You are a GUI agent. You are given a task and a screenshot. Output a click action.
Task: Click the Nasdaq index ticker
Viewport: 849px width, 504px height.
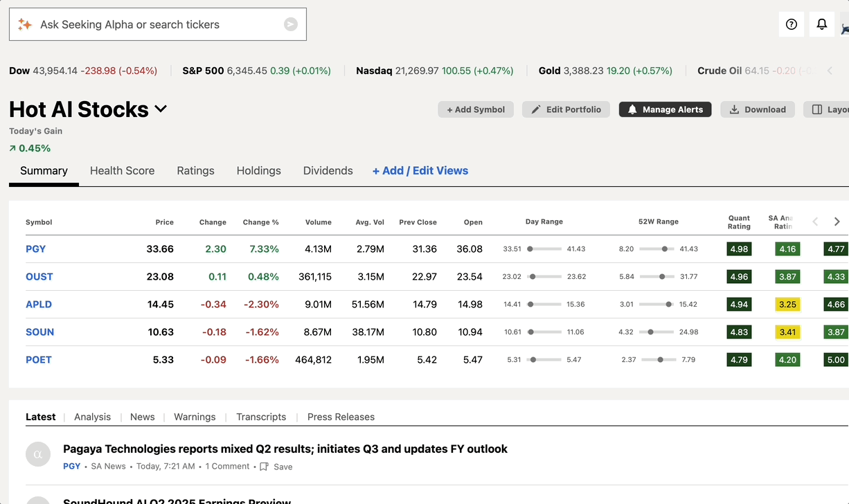tap(435, 71)
